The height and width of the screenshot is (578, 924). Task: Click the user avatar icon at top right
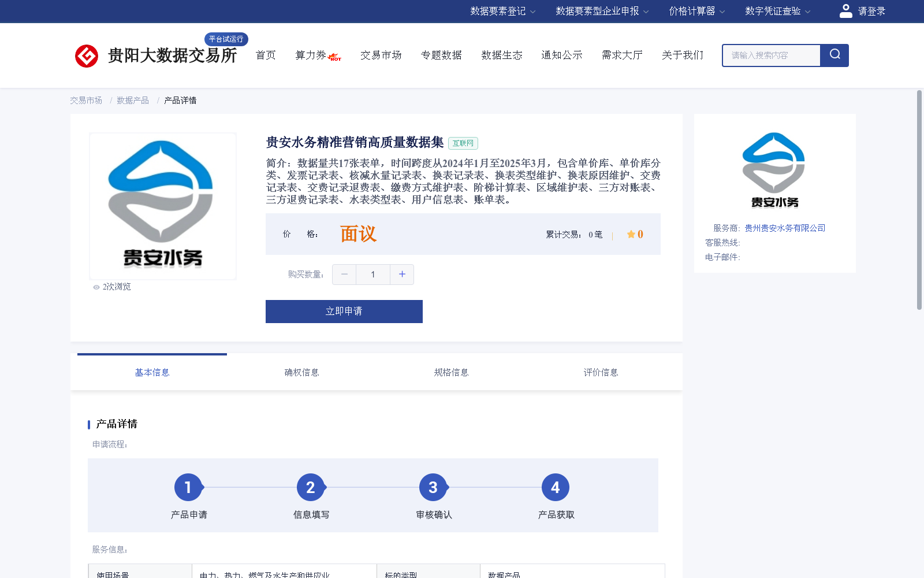tap(846, 11)
